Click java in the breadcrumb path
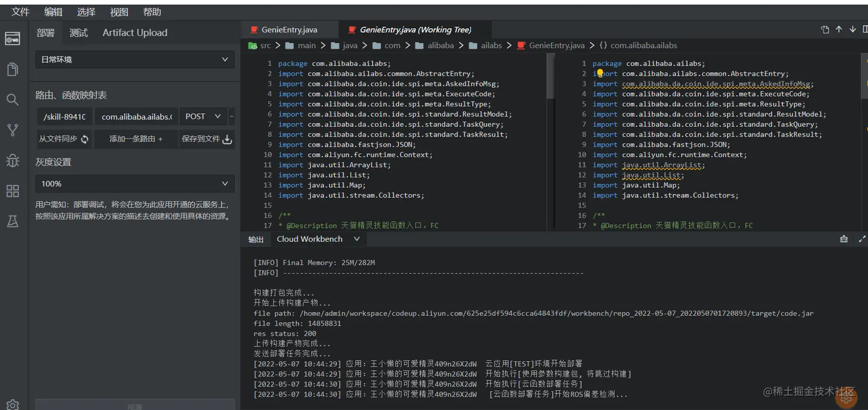The height and width of the screenshot is (410, 868). 350,45
